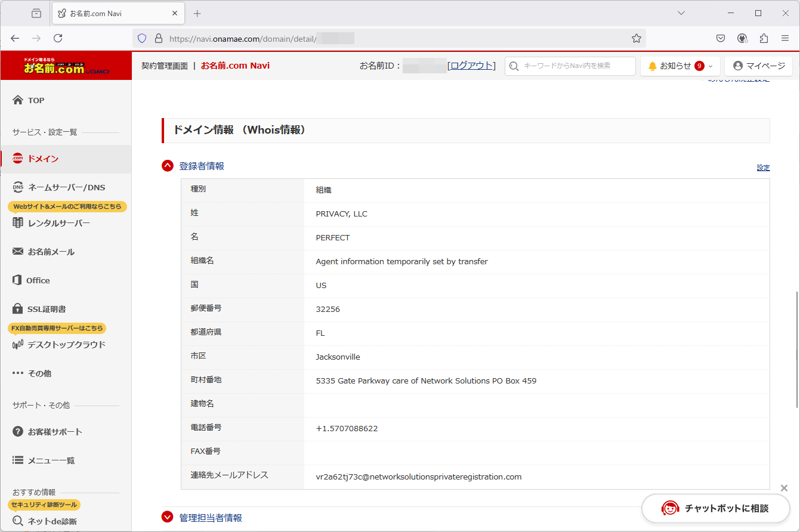Collapse the 登録者情報 section
The image size is (800, 532).
tap(168, 166)
